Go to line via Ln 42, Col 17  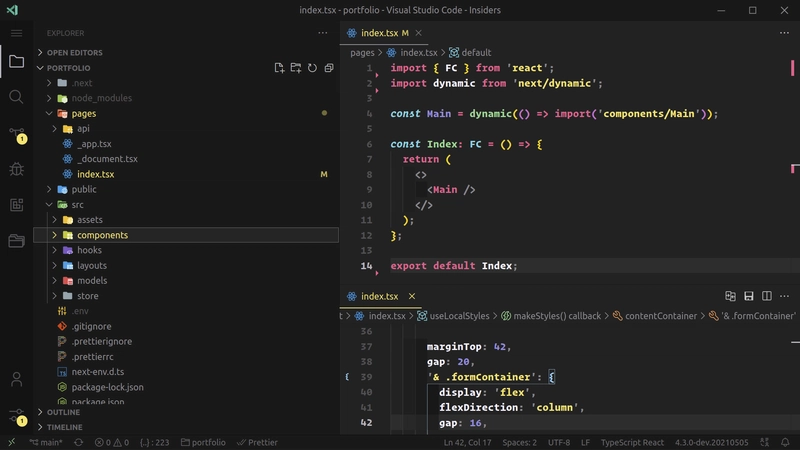coord(467,442)
